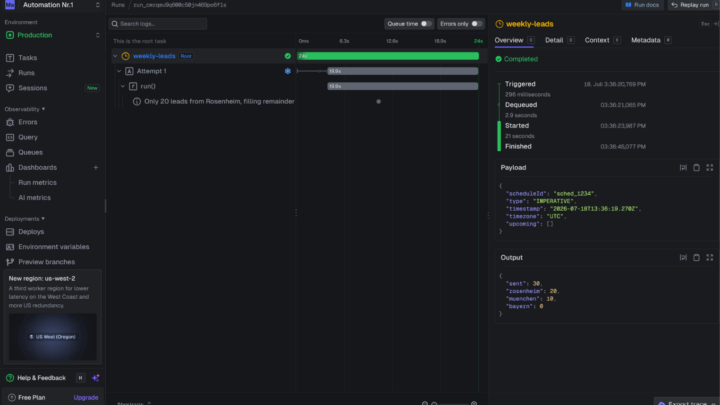Add a new dashboard with plus icon
Screen dimensions: 720x405
(x=96, y=168)
